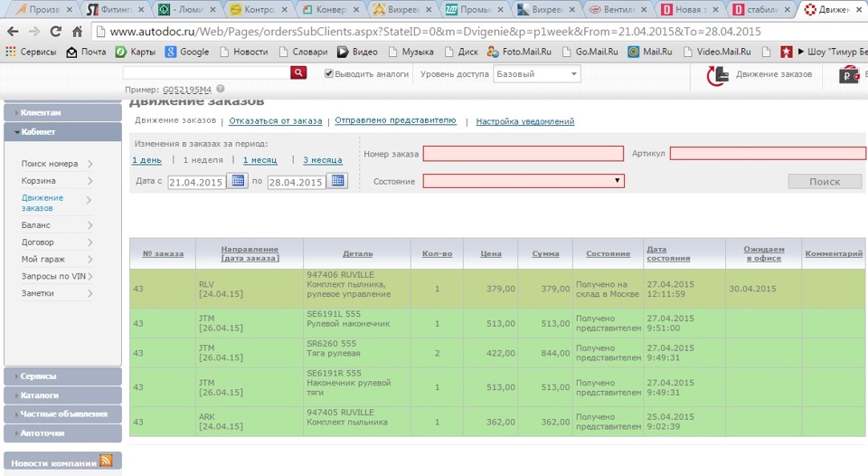Open Заметки in sidebar
This screenshot has height=476, width=868.
[56, 293]
